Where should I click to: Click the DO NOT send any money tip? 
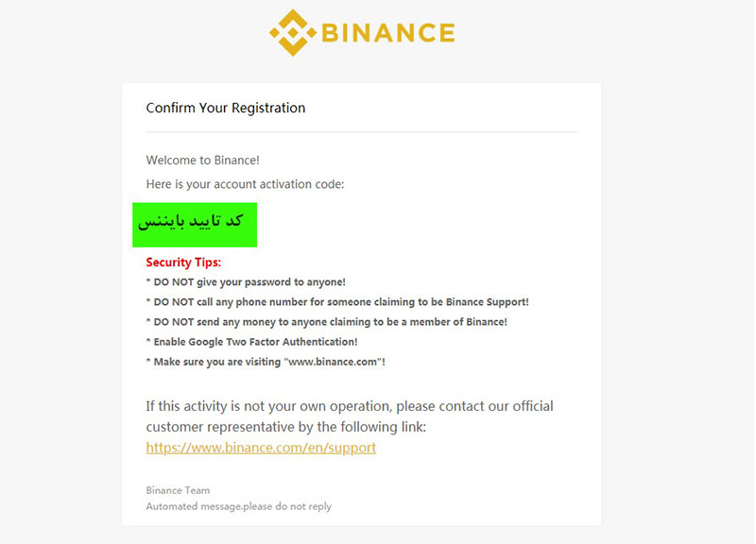326,322
